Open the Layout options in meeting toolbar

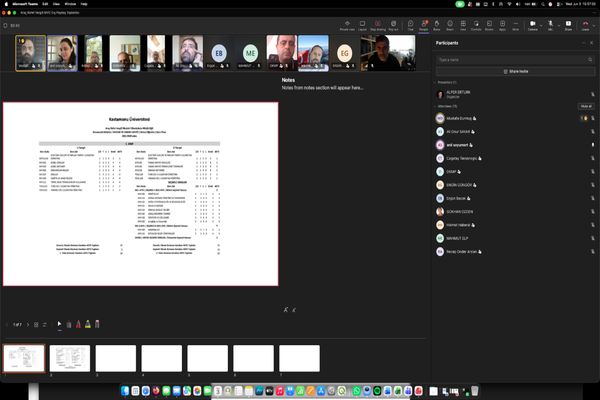tap(362, 26)
